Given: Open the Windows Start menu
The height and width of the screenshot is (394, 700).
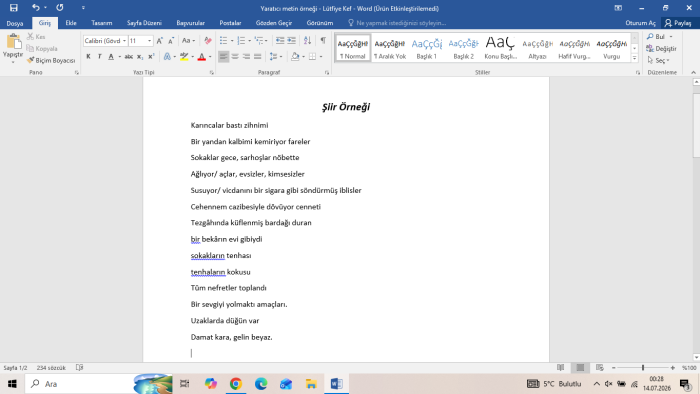Looking at the screenshot, I should coord(12,384).
